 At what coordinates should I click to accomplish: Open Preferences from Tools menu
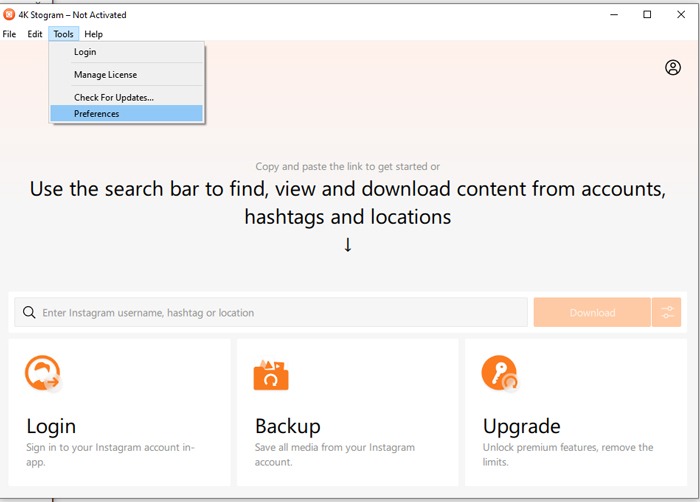coord(96,114)
